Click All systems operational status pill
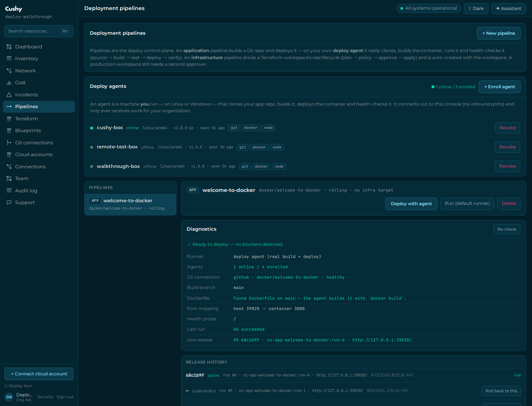Viewport: 532px width, 406px height. pos(429,8)
